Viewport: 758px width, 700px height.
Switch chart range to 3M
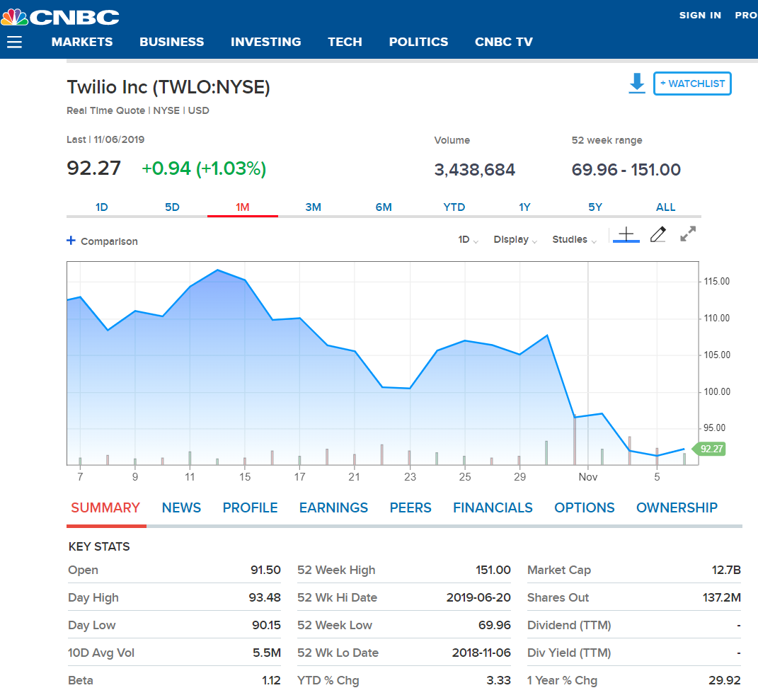tap(314, 207)
